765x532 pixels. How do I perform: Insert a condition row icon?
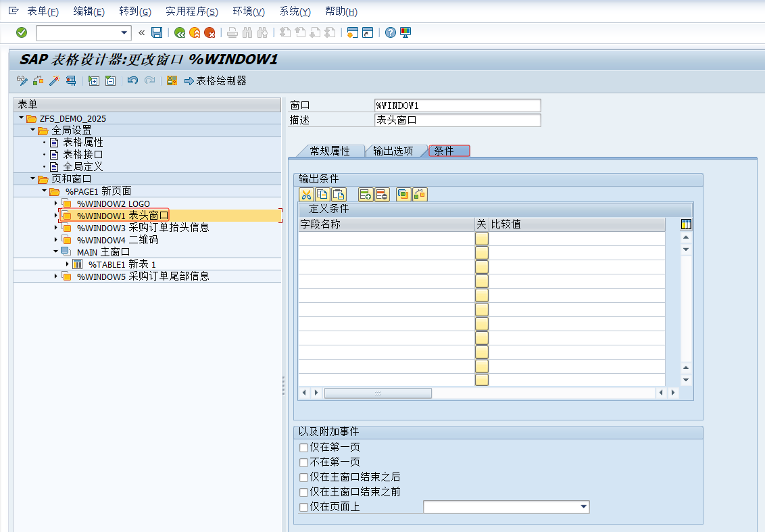[x=366, y=195]
